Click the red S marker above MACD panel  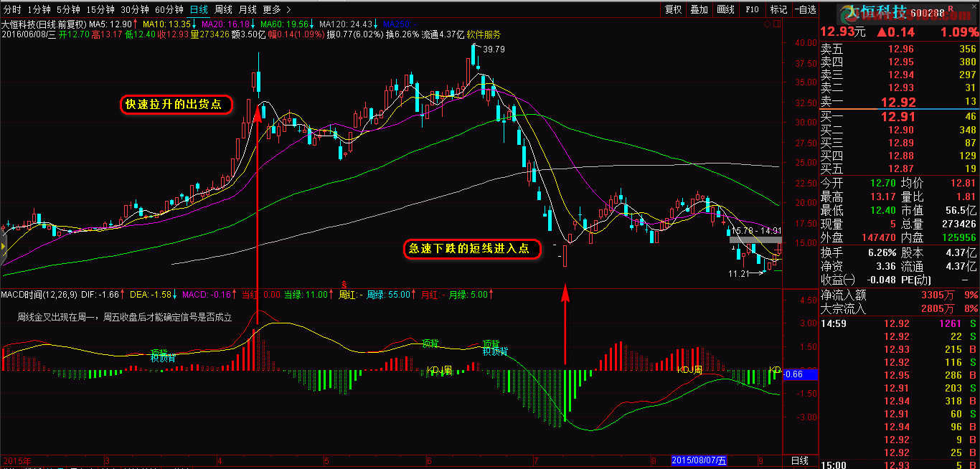click(344, 285)
